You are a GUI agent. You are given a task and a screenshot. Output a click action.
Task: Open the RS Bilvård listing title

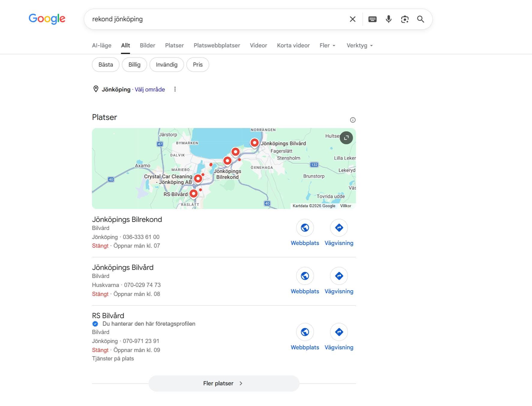[x=108, y=315]
